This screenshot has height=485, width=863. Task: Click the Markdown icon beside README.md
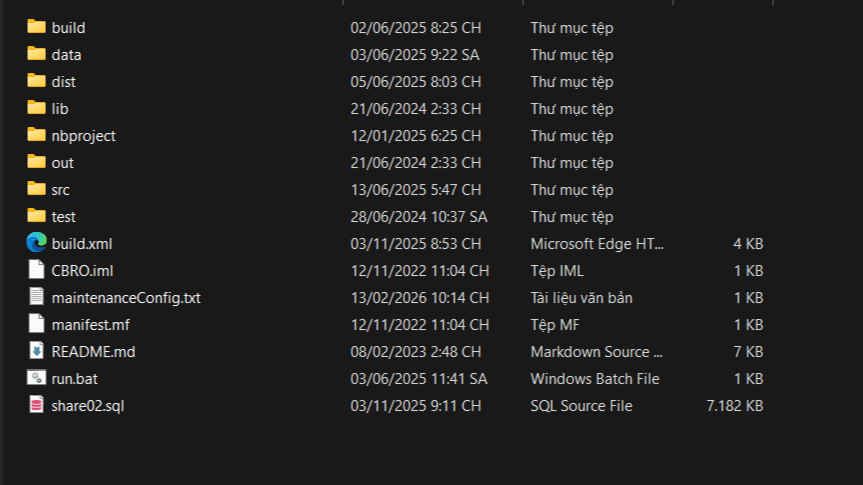pos(36,351)
